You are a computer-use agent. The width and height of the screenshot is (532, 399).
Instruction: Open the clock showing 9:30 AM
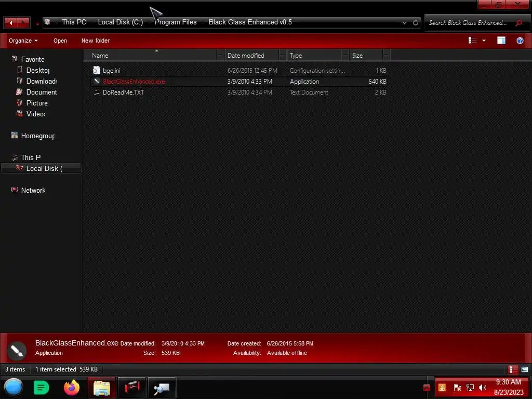(x=508, y=387)
